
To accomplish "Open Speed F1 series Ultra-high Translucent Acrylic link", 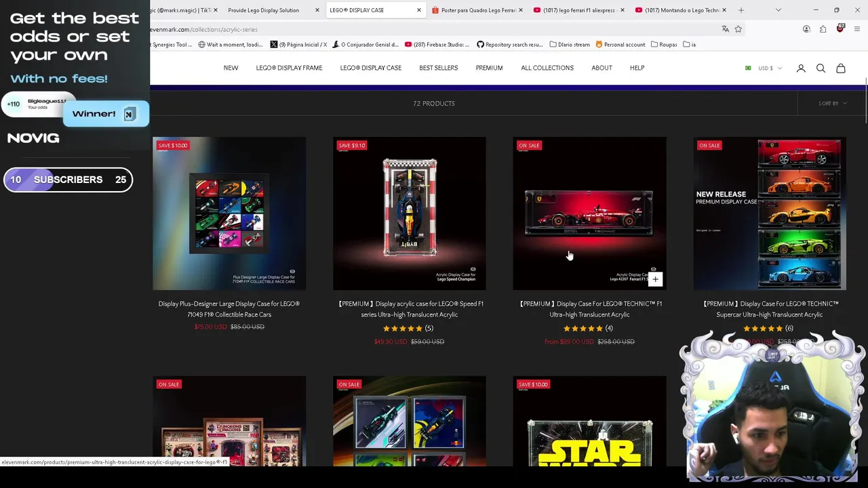I will [410, 309].
